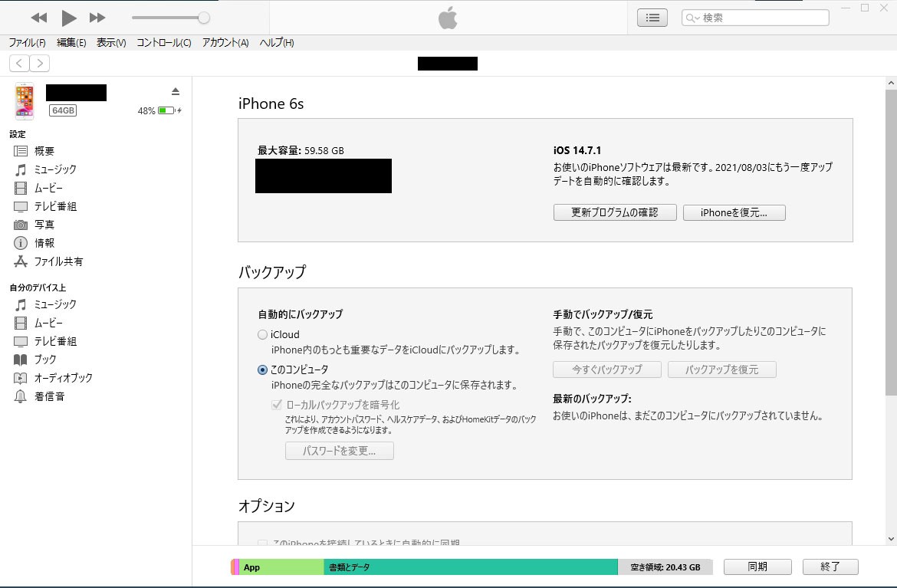
Task: Click the 64GB capacity badge
Action: (63, 110)
